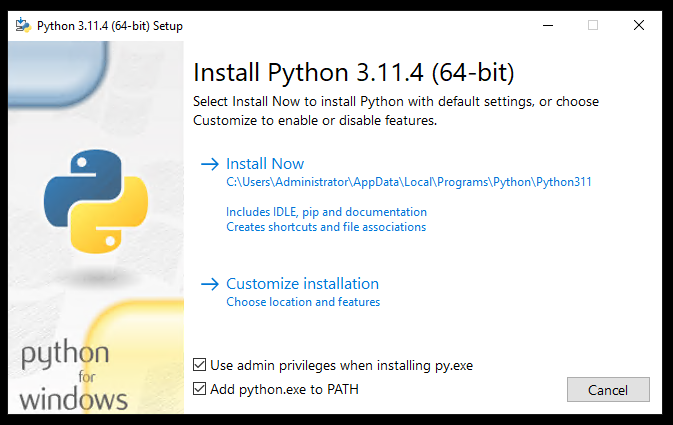Click the Python installer icon in title bar
This screenshot has height=425, width=673.
click(x=22, y=25)
